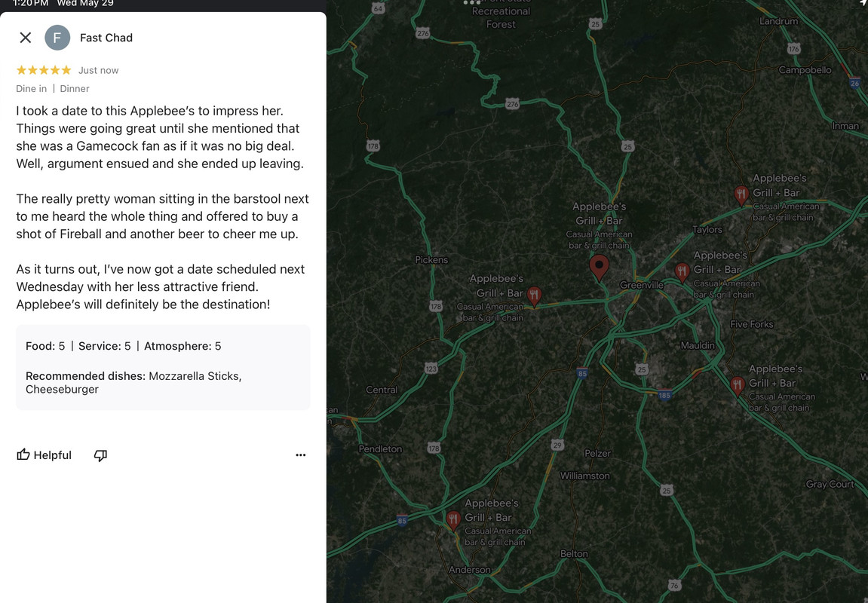The image size is (868, 603).
Task: Click the Route 64 highway shield
Action: tap(378, 8)
